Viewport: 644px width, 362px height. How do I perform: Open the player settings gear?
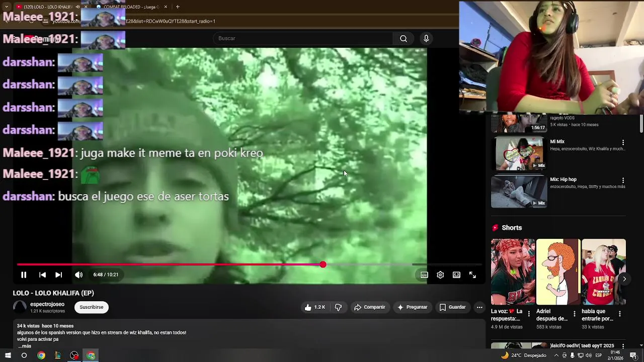440,275
